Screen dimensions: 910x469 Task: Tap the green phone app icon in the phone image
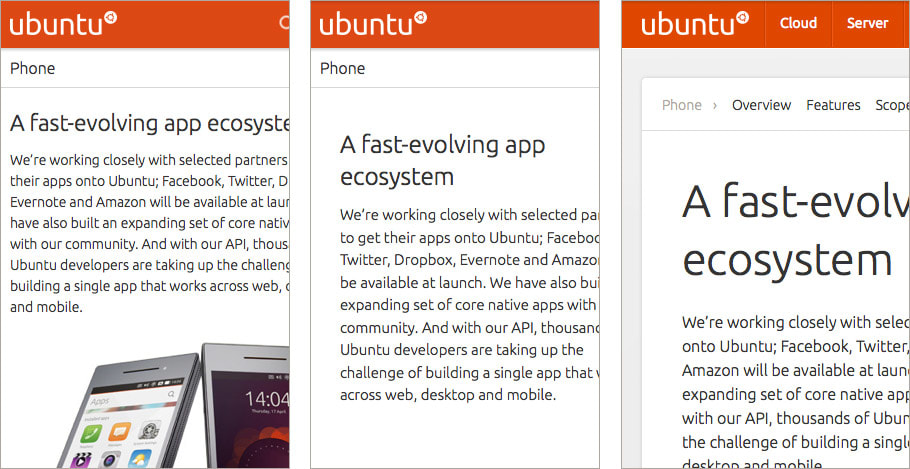point(91,432)
